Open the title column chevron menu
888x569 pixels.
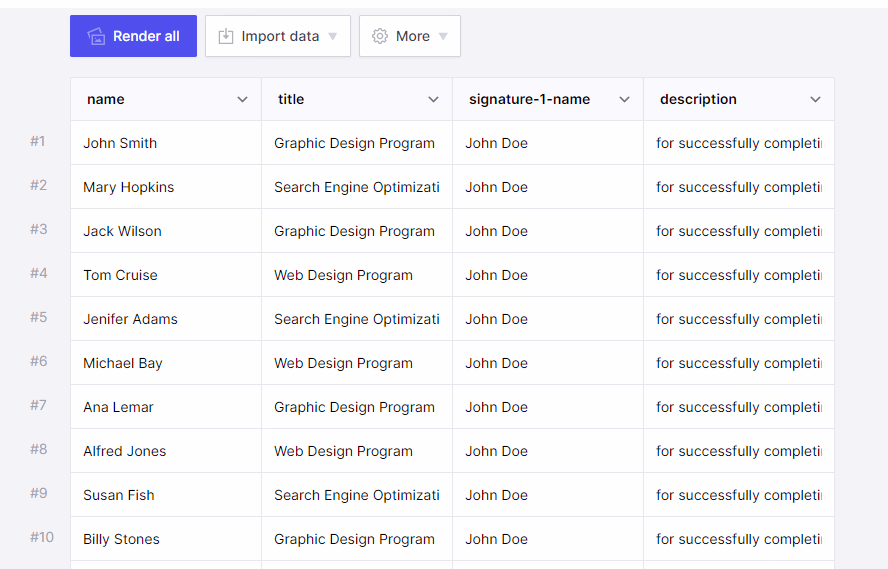433,99
